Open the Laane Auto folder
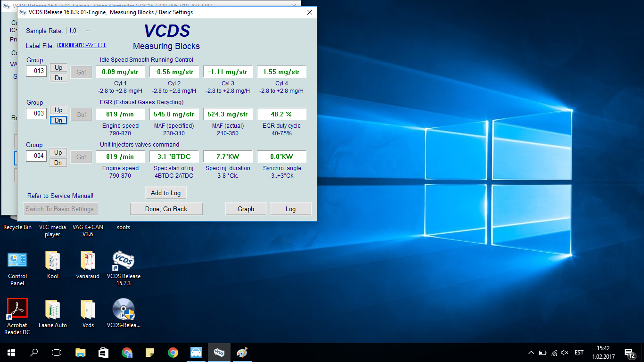 [52, 313]
